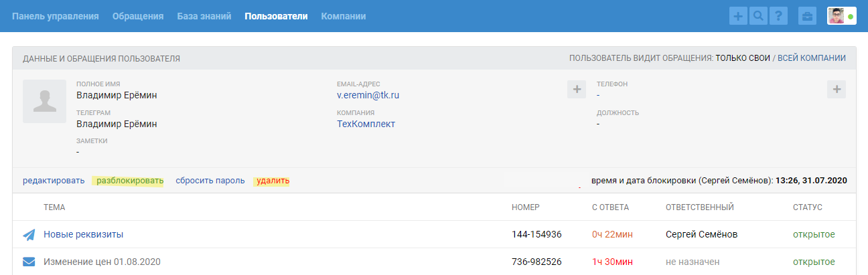This screenshot has height=275, width=868.
Task: Open ticket Изменение цен 01.08.2020
Action: click(x=102, y=262)
